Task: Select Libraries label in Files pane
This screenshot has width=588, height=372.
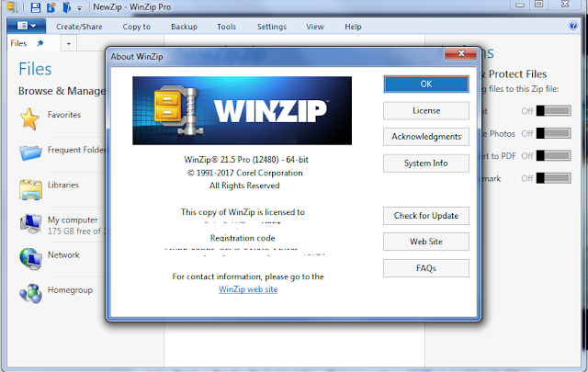Action: tap(63, 185)
